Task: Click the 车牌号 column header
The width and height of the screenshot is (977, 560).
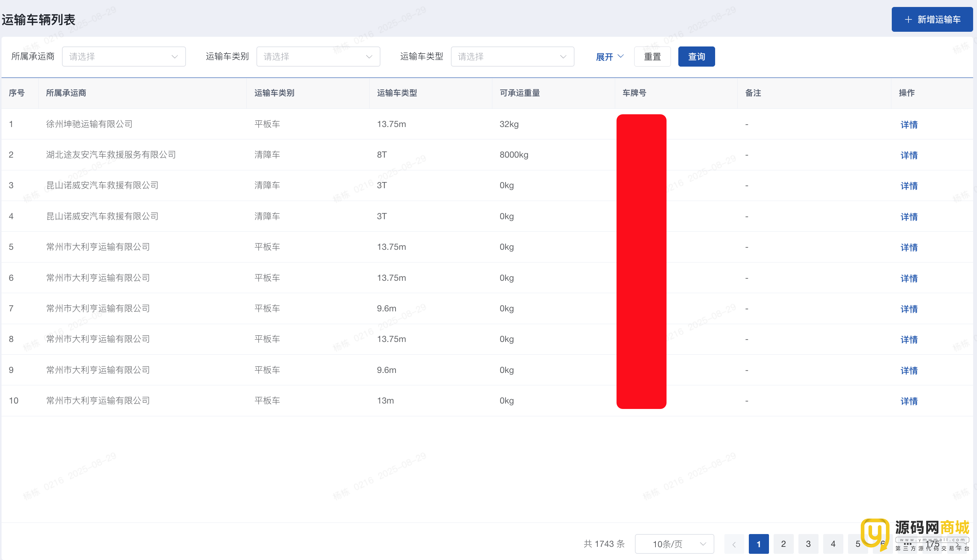Action: 634,93
